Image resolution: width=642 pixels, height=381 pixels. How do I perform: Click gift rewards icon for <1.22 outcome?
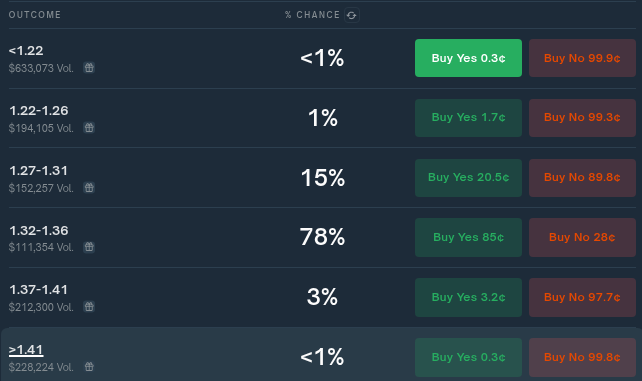[89, 68]
